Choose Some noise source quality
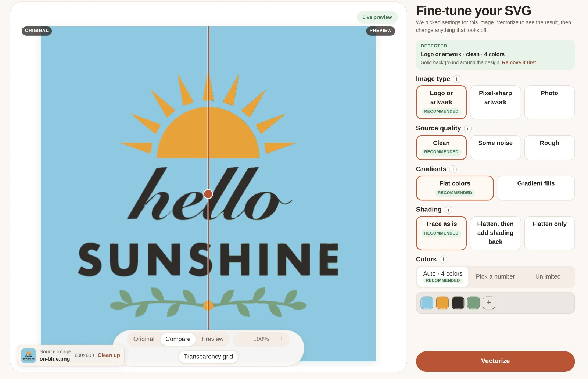 495,147
